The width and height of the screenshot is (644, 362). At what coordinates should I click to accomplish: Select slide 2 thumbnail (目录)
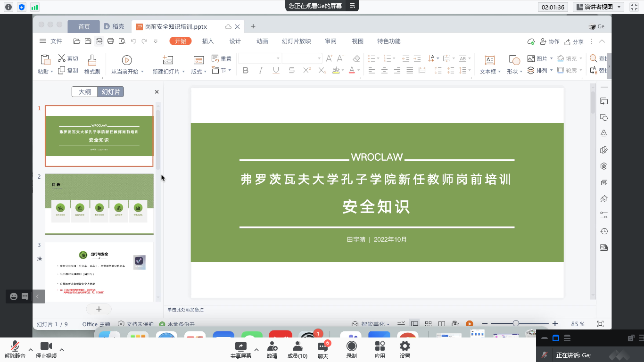[x=99, y=204]
